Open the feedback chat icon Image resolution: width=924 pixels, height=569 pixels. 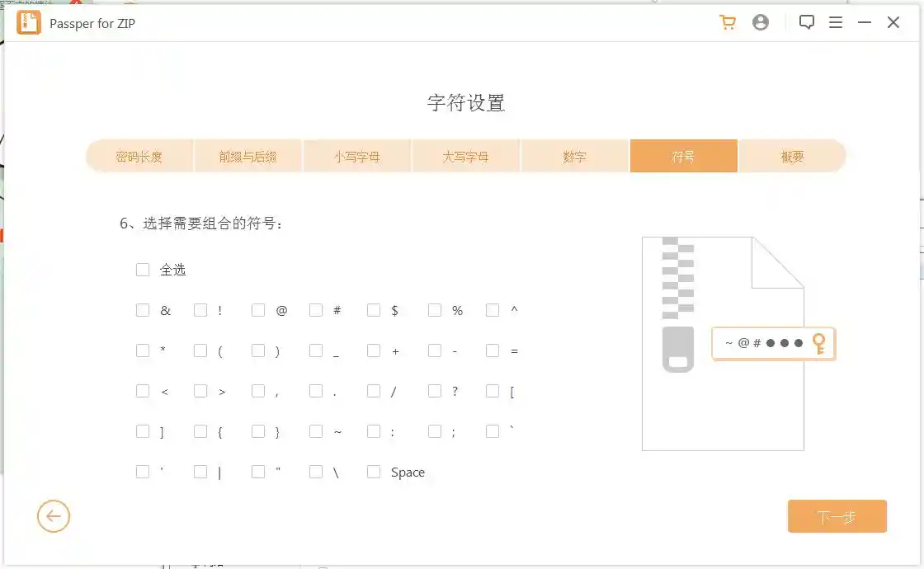coord(807,22)
